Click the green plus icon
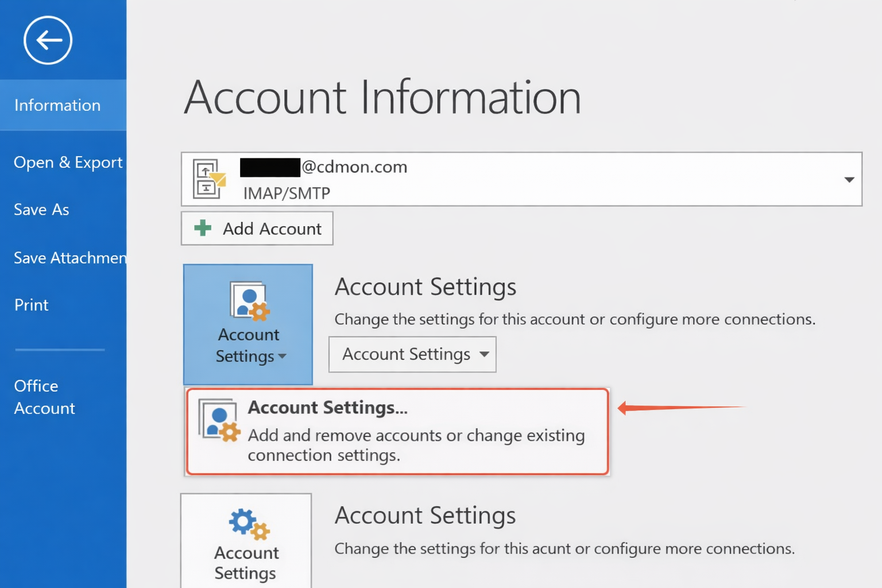The width and height of the screenshot is (882, 588). [203, 228]
